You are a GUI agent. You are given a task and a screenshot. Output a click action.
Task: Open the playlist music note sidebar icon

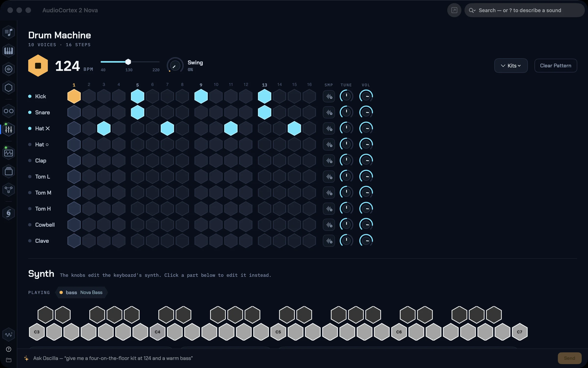[9, 32]
